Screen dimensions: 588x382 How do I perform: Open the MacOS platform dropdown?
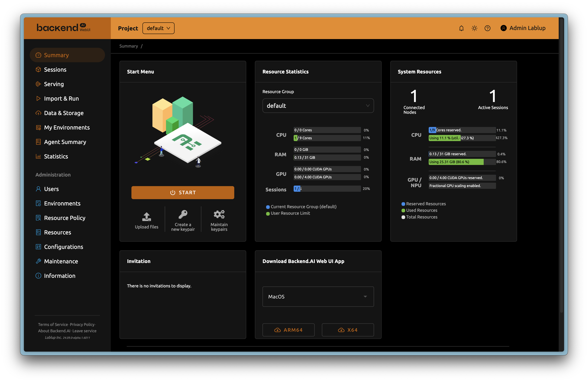[x=318, y=297]
